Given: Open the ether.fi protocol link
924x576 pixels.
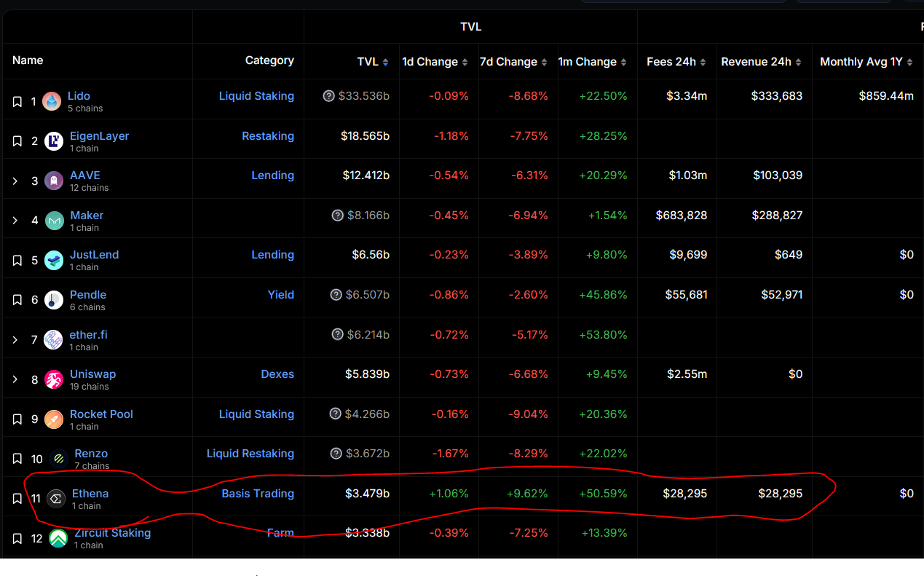Looking at the screenshot, I should [89, 335].
